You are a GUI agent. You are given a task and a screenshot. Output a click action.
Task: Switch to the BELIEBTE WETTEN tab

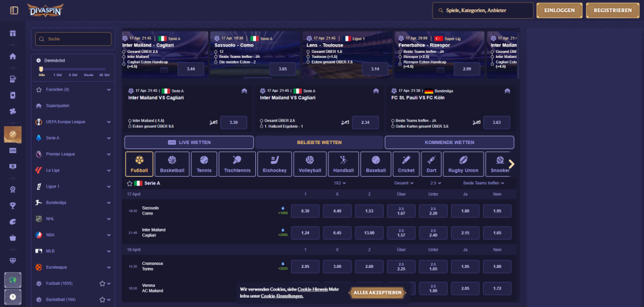coord(319,142)
